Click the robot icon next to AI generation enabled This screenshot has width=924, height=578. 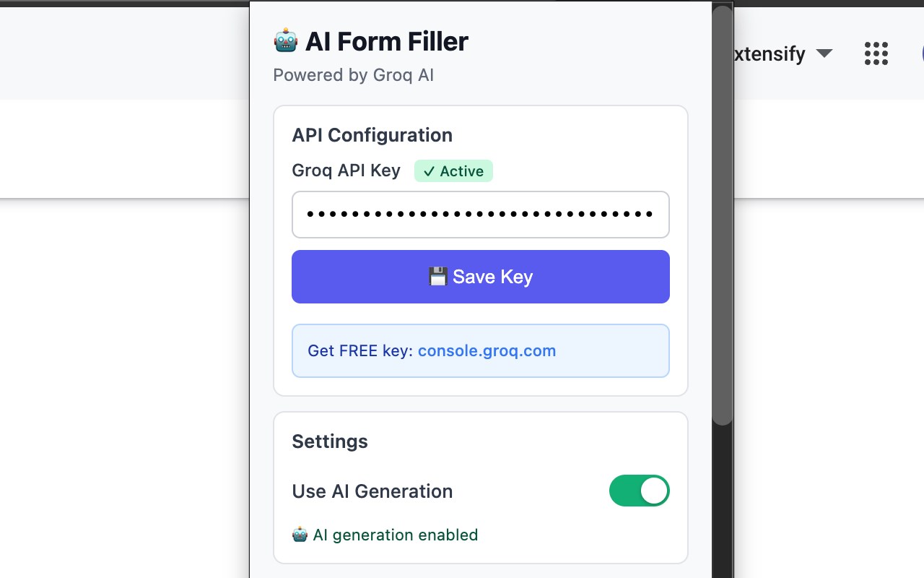pyautogui.click(x=300, y=535)
